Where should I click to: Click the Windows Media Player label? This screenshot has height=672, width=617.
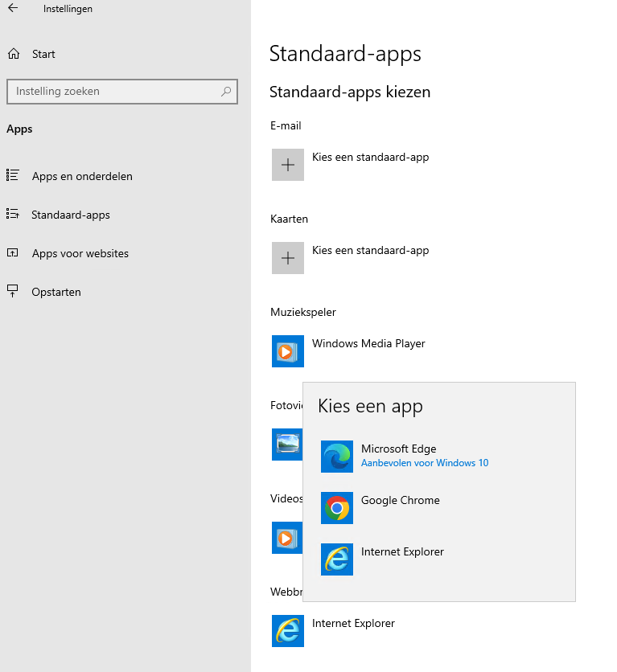[x=368, y=344]
